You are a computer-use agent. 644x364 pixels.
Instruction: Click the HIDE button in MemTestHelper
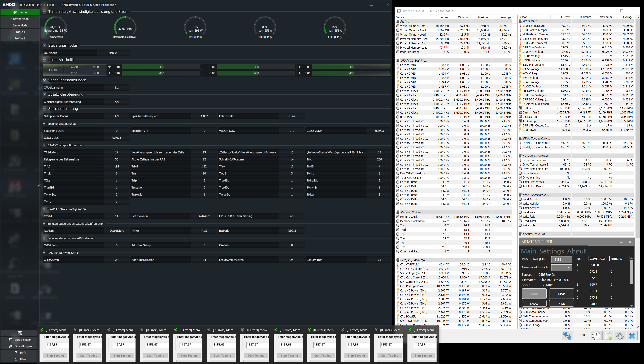(x=561, y=303)
